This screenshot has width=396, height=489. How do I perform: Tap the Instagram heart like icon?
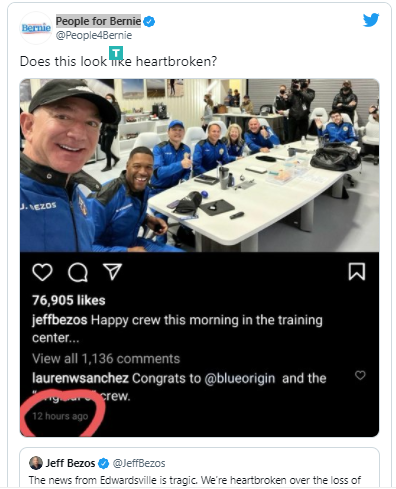tap(42, 272)
